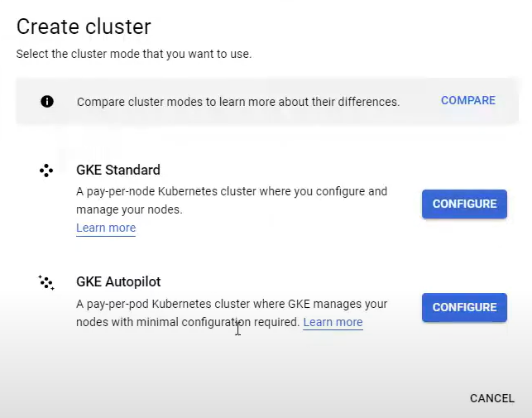Configure a GKE Autopilot cluster
This screenshot has height=418, width=532.
[x=464, y=307]
